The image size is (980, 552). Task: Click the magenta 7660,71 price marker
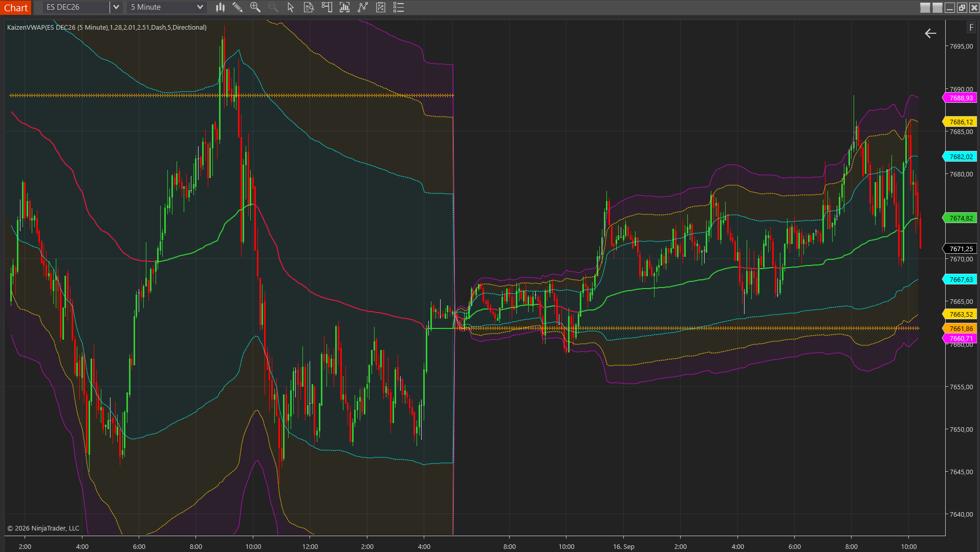coord(960,338)
